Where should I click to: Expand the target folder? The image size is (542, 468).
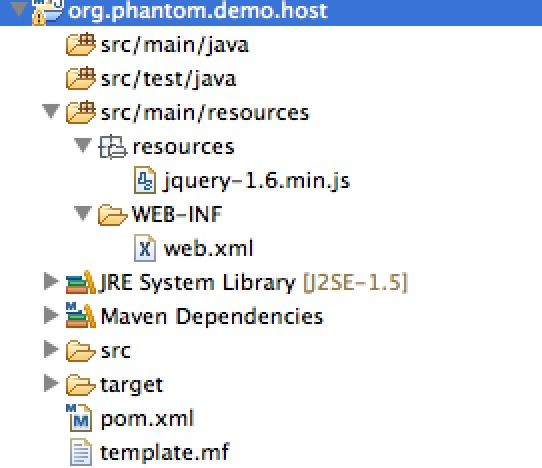[51, 383]
